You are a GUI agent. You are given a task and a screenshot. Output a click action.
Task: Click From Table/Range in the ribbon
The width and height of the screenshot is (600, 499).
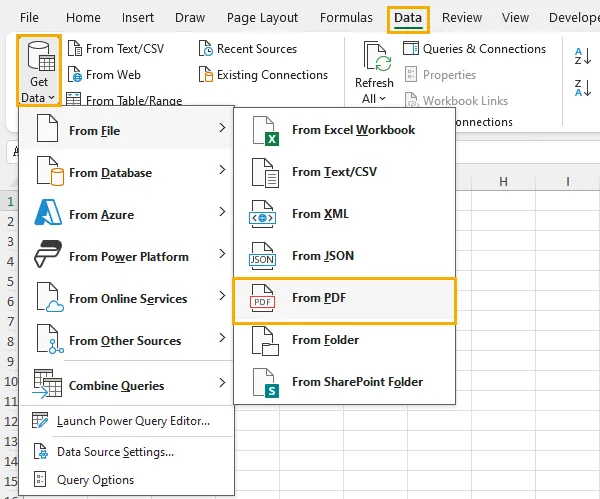[x=124, y=99]
